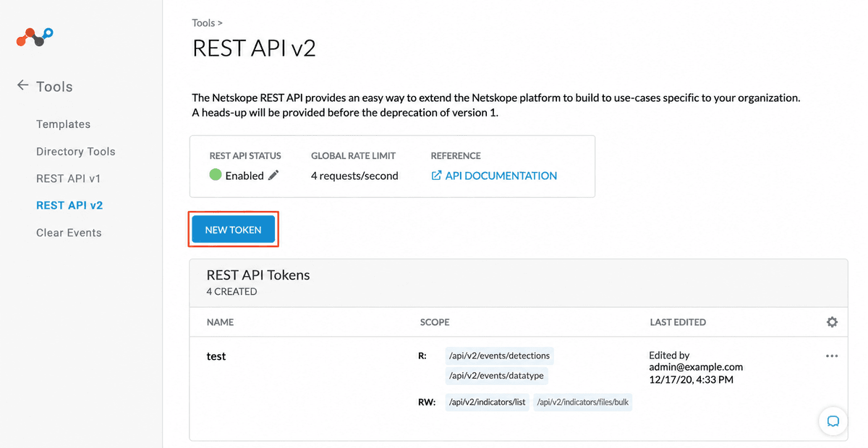Click the REFERENCE label

(x=456, y=155)
